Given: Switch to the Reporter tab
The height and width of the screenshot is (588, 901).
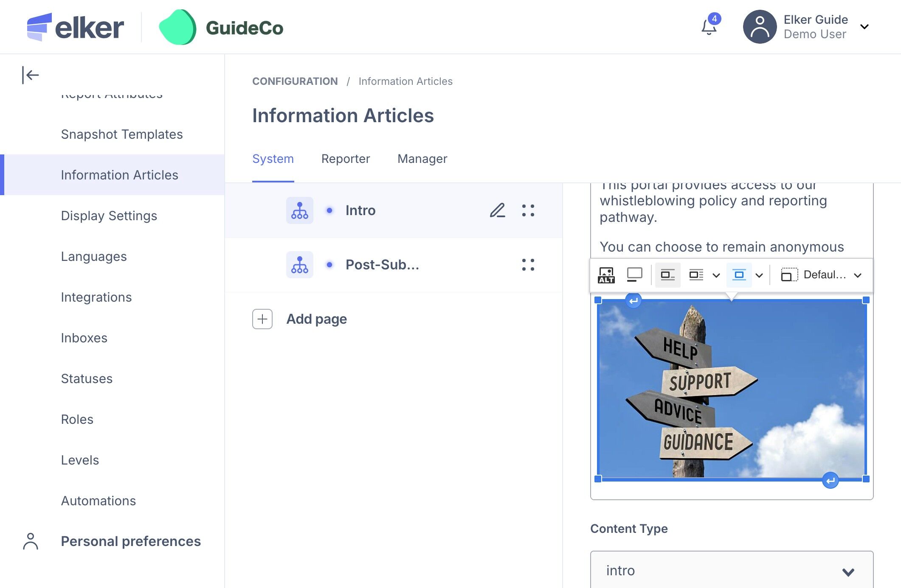Looking at the screenshot, I should (345, 159).
